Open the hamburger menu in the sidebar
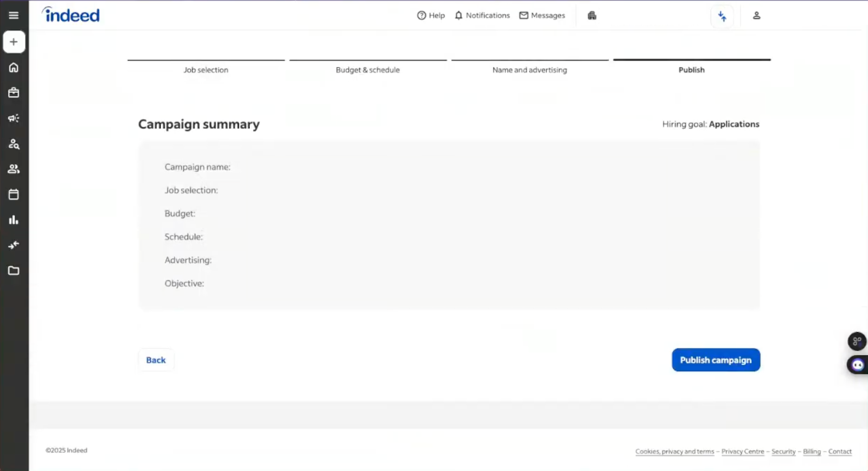The width and height of the screenshot is (868, 471). 14,15
